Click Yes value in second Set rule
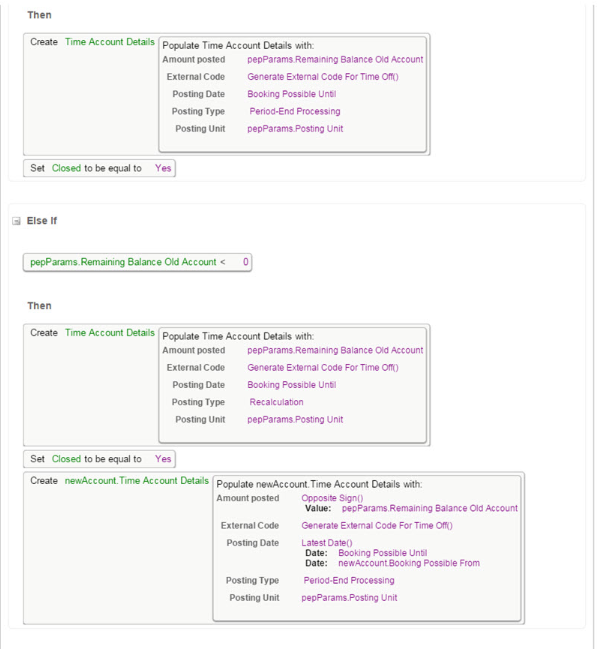 coord(163,459)
